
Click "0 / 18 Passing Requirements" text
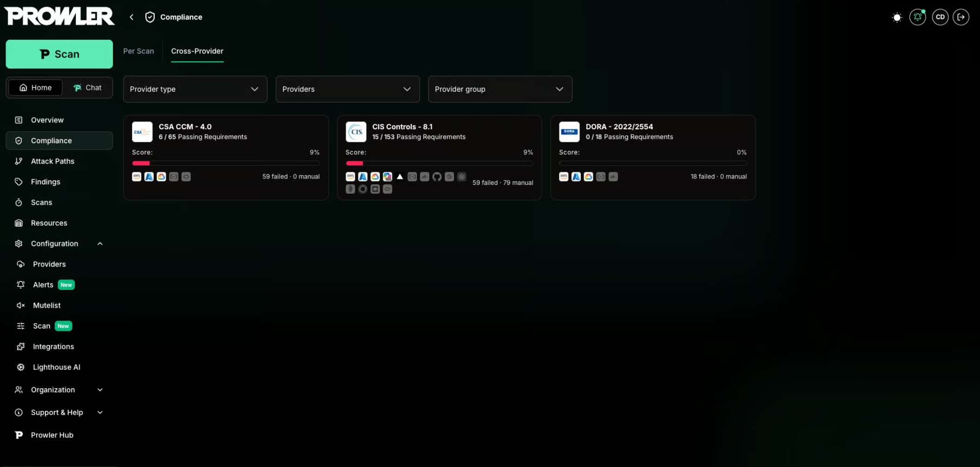coord(629,137)
